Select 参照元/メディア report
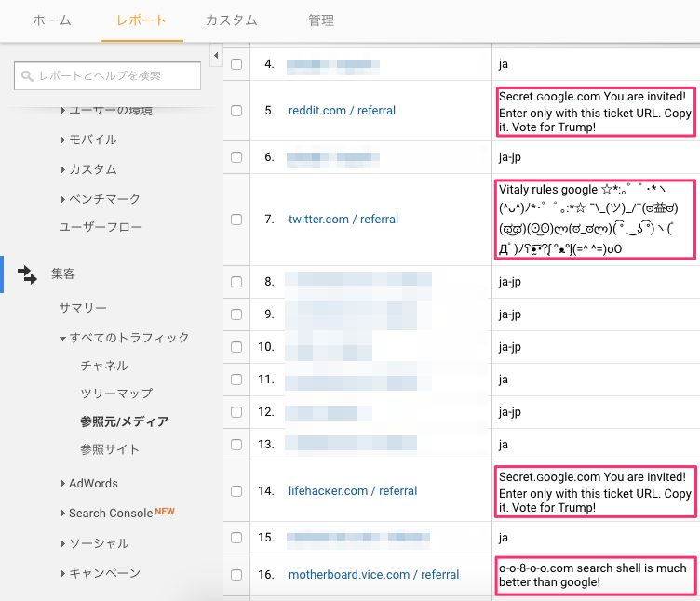Screen dimensions: 700x601 [x=125, y=421]
